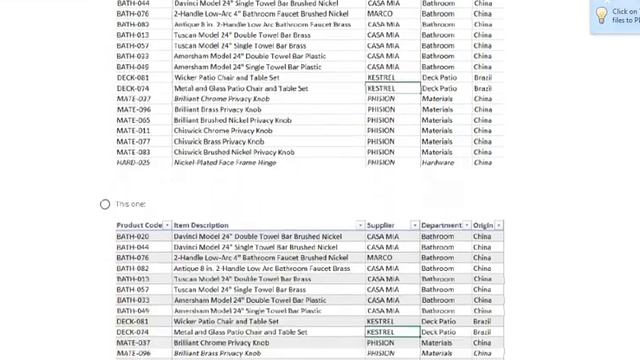The height and width of the screenshot is (360, 640).
Task: Open the Origin filter dropdown
Action: coord(499,225)
